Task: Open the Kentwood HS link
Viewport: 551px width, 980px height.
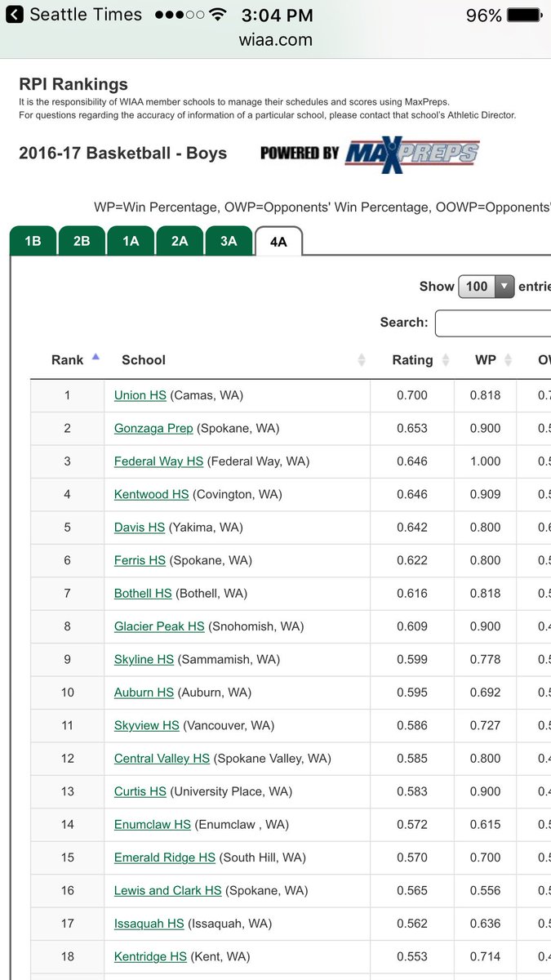Action: [151, 494]
